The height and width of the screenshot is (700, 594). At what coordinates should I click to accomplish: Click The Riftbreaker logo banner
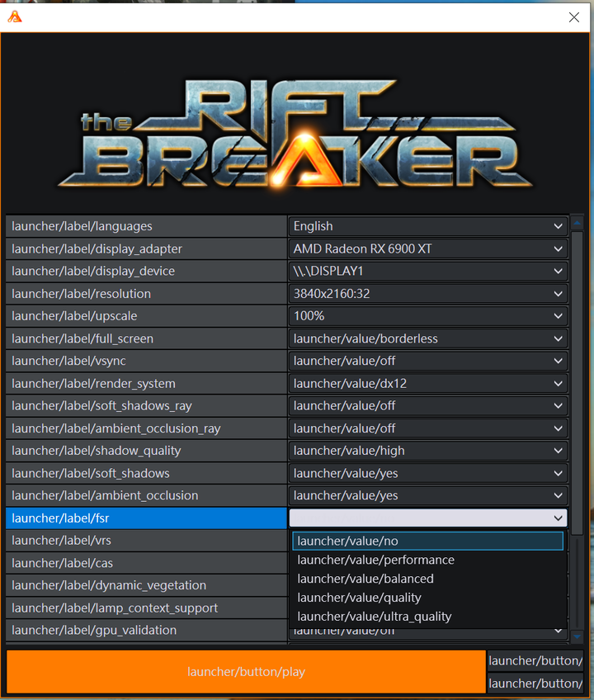[295, 133]
